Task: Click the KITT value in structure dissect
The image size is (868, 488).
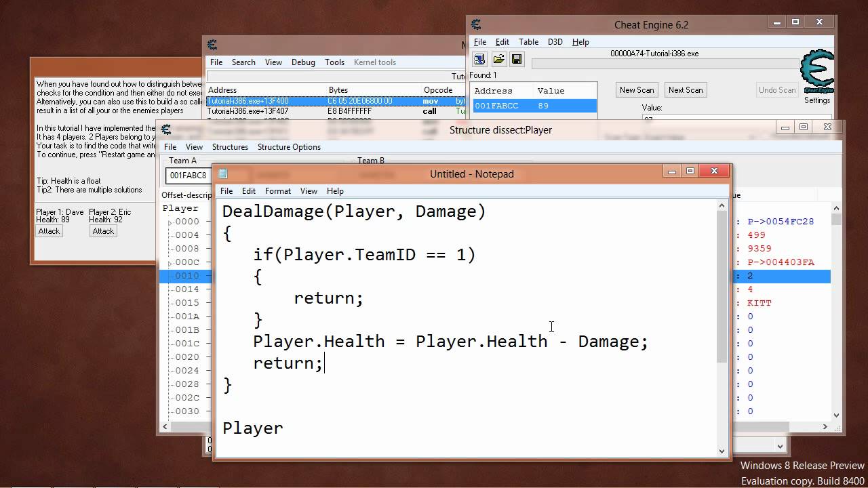Action: (x=759, y=303)
